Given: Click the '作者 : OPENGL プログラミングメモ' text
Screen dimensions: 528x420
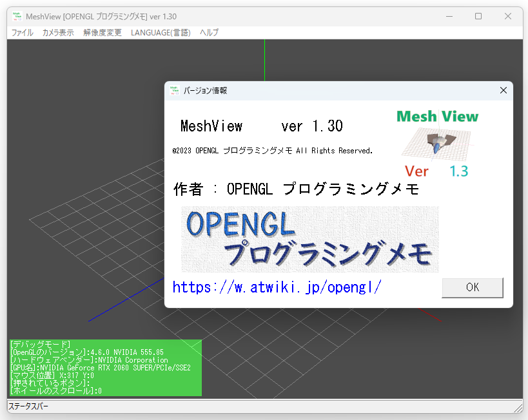Looking at the screenshot, I should pos(296,189).
